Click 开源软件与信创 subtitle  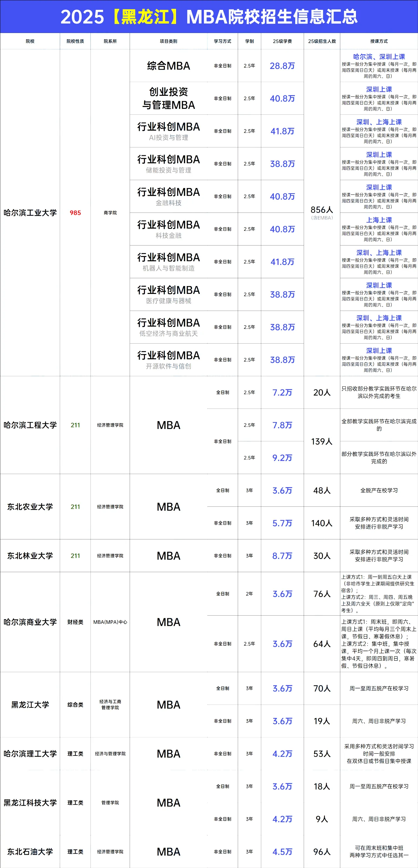[x=169, y=366]
